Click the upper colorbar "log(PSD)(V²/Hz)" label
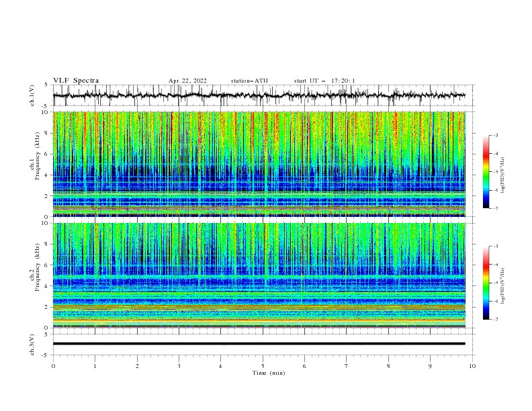Viewport: 532px width, 411px height. [502, 175]
